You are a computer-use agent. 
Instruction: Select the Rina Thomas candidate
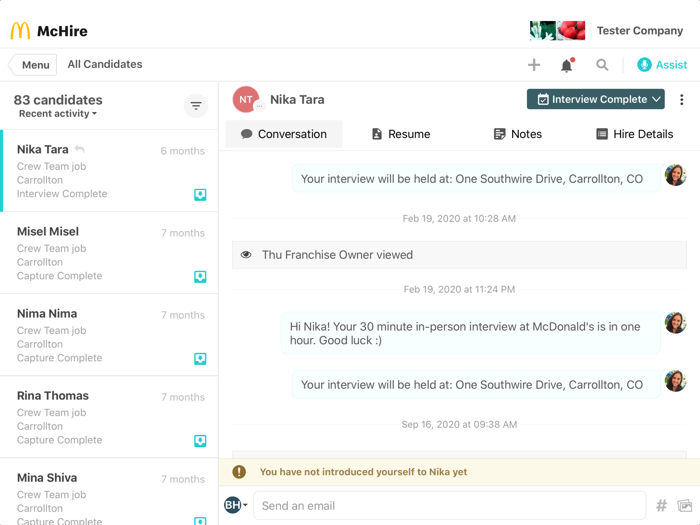pyautogui.click(x=109, y=417)
